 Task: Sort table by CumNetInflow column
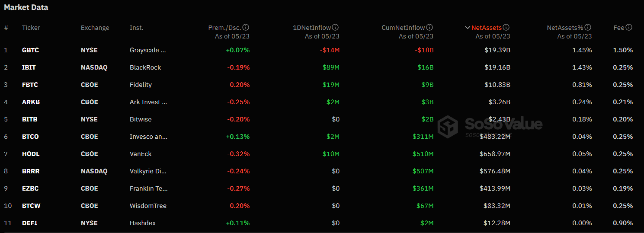coord(403,28)
